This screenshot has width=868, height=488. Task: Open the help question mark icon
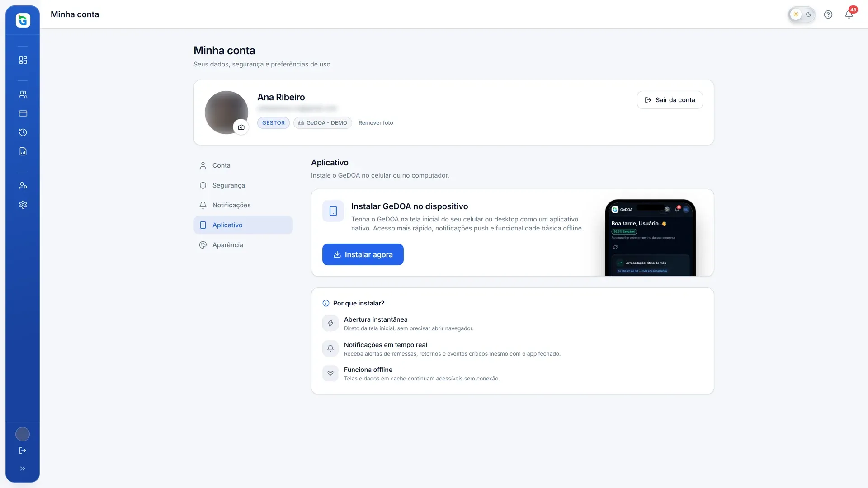click(x=828, y=14)
